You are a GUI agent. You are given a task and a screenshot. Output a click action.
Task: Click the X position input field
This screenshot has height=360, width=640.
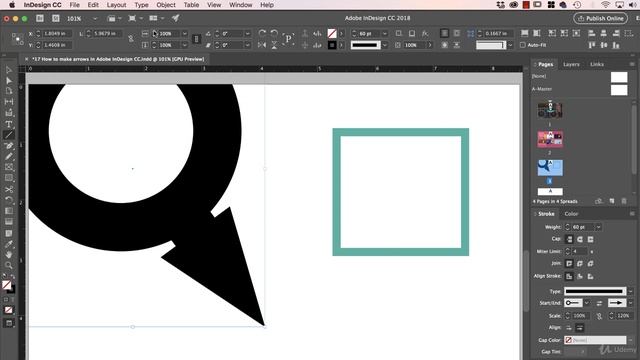56,33
